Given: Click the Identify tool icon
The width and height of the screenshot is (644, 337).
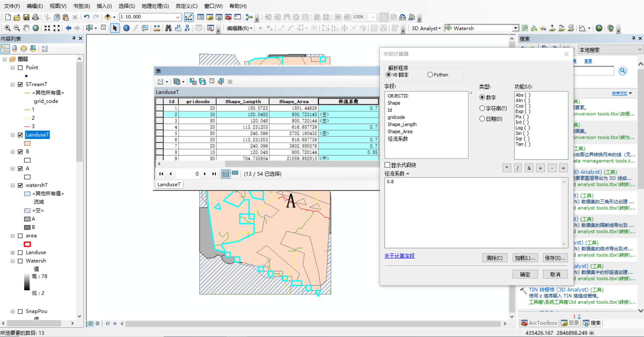Looking at the screenshot, I should (126, 28).
